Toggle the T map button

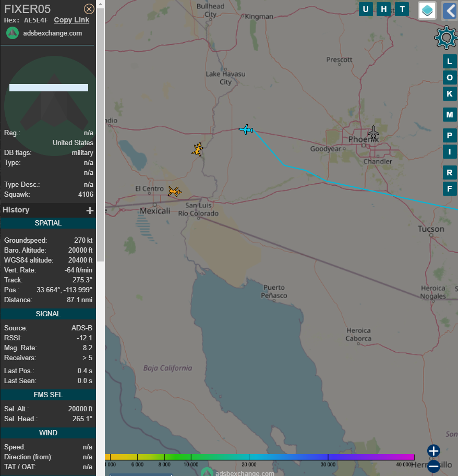402,9
